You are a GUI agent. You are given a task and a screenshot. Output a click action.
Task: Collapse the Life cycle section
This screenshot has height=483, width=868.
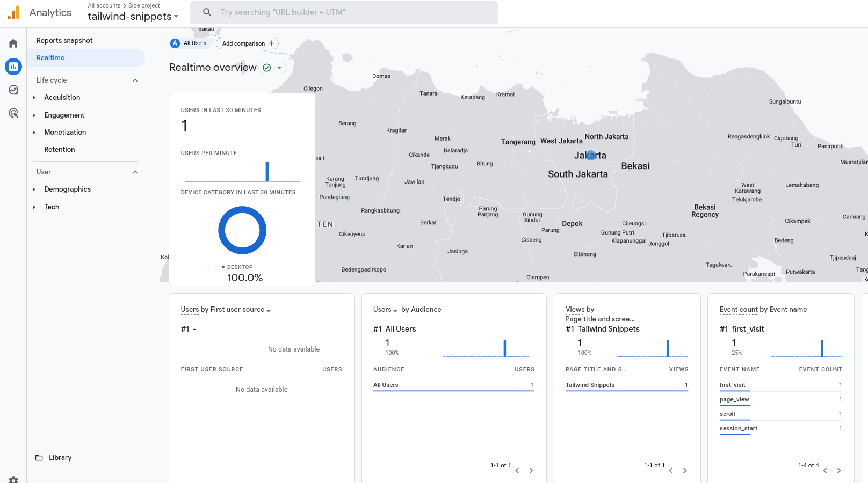pyautogui.click(x=135, y=80)
